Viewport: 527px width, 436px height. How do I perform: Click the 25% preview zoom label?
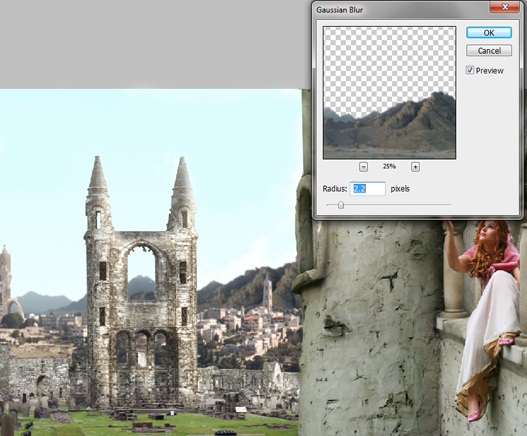pyautogui.click(x=389, y=166)
